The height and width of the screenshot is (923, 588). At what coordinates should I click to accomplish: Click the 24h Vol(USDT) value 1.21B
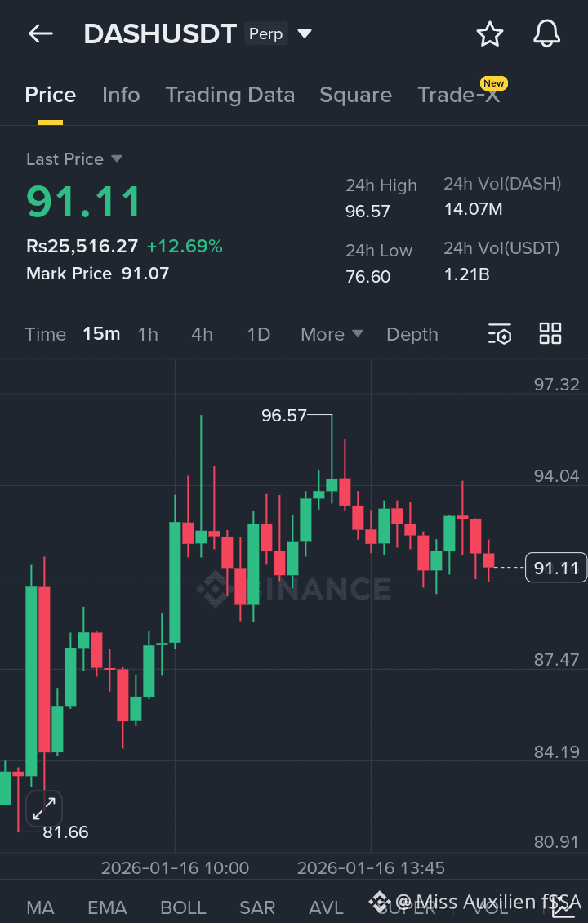(467, 274)
